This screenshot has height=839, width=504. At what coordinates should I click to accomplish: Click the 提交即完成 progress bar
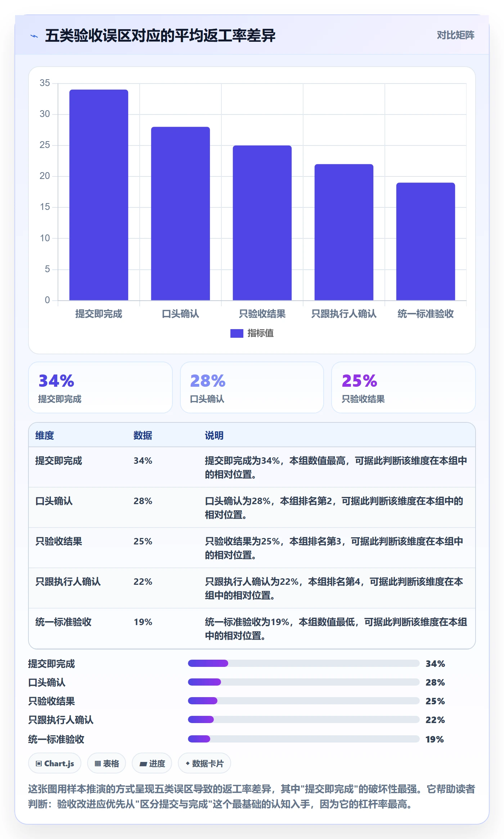click(x=304, y=663)
